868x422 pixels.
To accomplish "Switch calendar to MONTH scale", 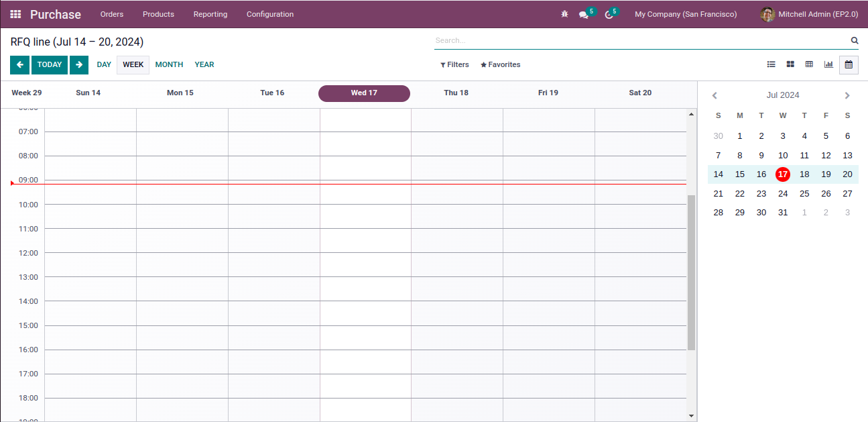I will [x=169, y=65].
